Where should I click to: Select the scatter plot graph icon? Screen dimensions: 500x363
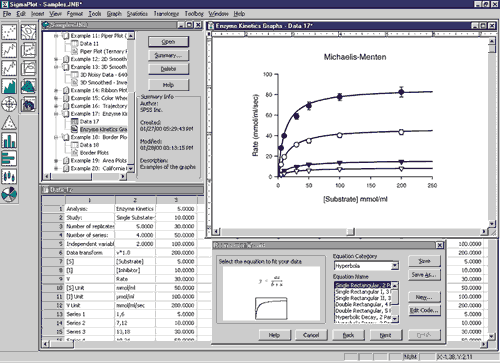coord(9,32)
